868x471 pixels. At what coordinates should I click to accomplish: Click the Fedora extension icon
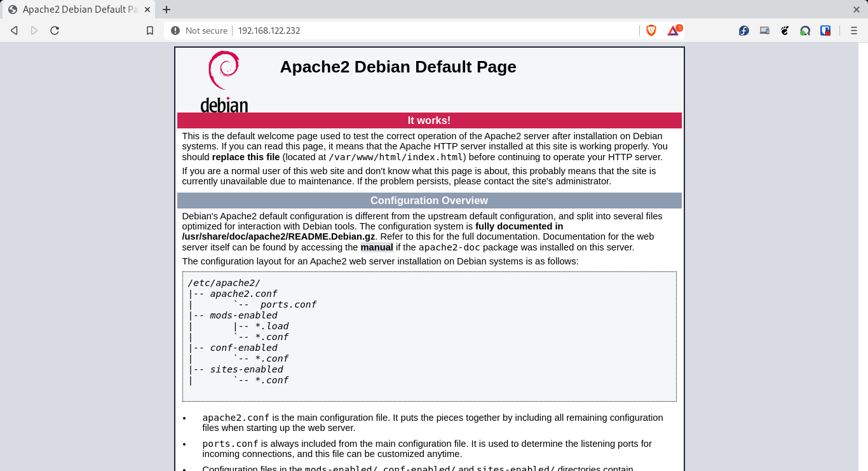[744, 31]
